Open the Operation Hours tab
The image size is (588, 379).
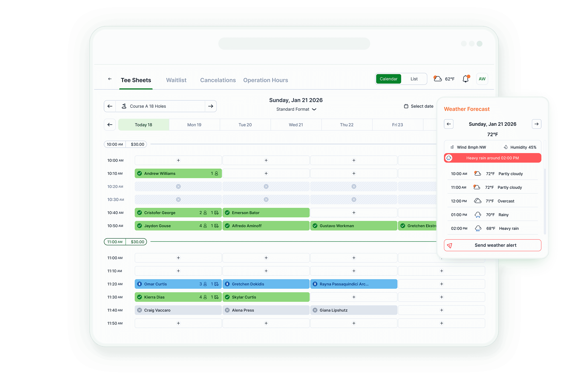point(265,80)
